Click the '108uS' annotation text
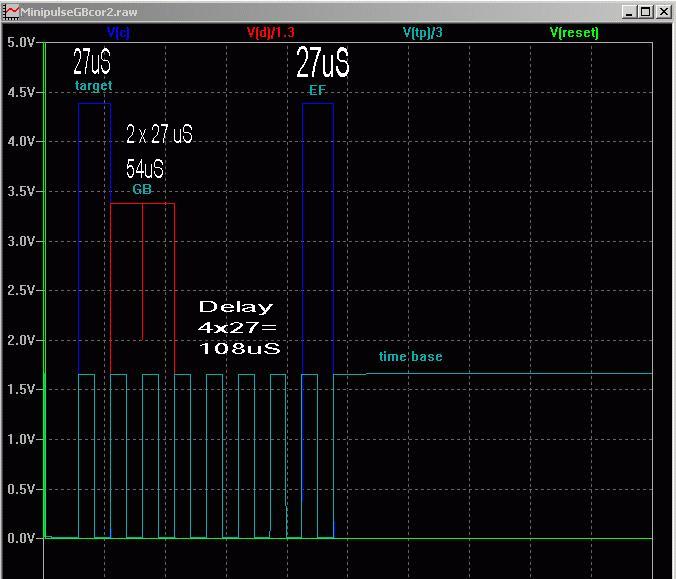The height and width of the screenshot is (579, 676). (x=240, y=348)
